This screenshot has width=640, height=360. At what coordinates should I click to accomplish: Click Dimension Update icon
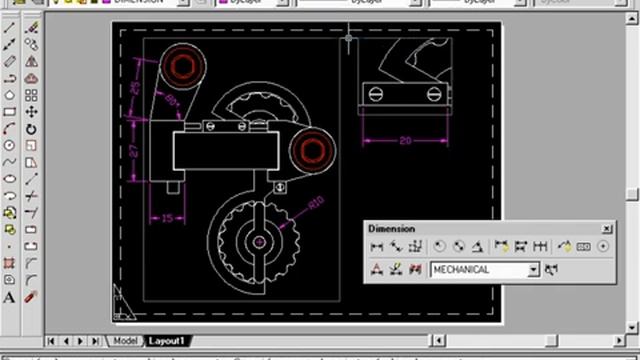click(x=415, y=269)
